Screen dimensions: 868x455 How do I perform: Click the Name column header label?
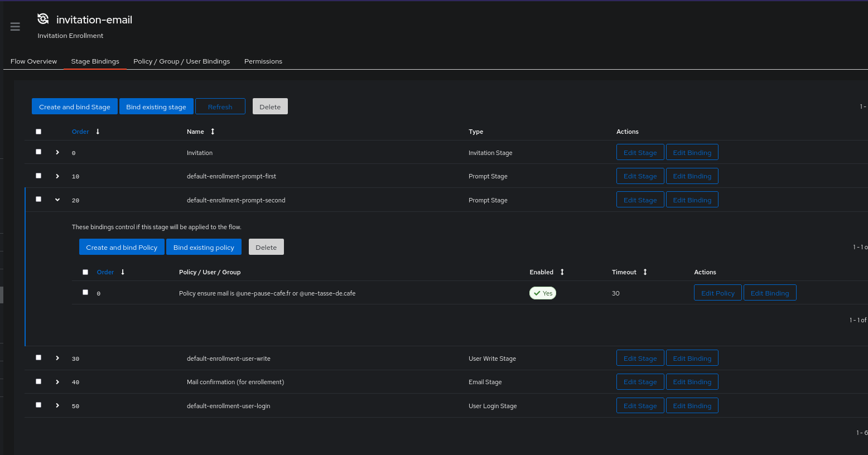click(x=195, y=132)
